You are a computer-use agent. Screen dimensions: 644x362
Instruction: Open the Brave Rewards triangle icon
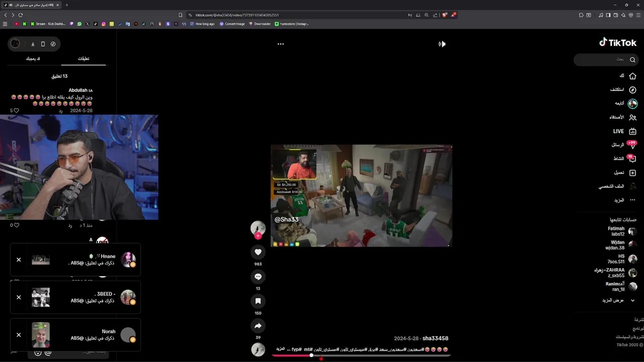tap(453, 15)
